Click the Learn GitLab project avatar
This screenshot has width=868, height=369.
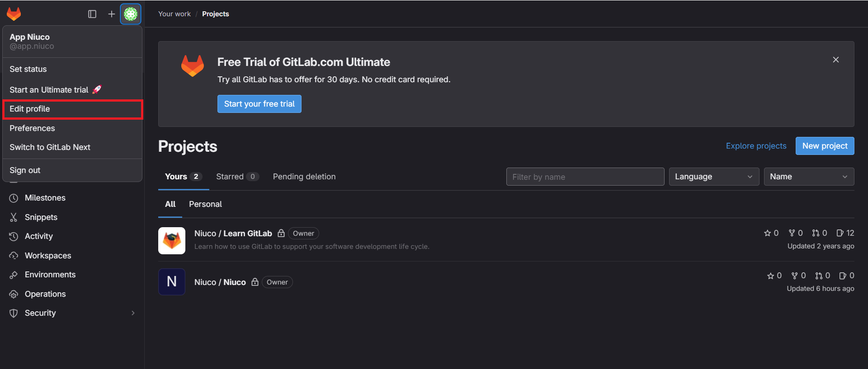(x=172, y=241)
